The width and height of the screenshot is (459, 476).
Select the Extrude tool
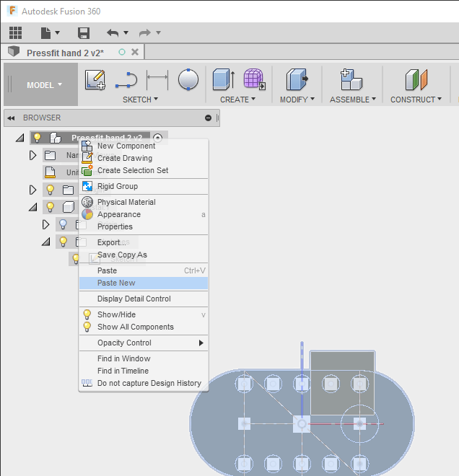pos(223,79)
